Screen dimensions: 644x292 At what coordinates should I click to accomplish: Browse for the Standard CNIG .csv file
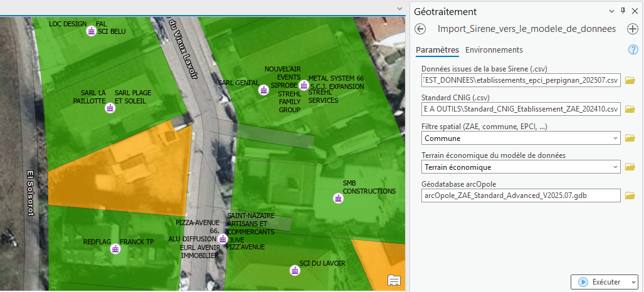[630, 109]
